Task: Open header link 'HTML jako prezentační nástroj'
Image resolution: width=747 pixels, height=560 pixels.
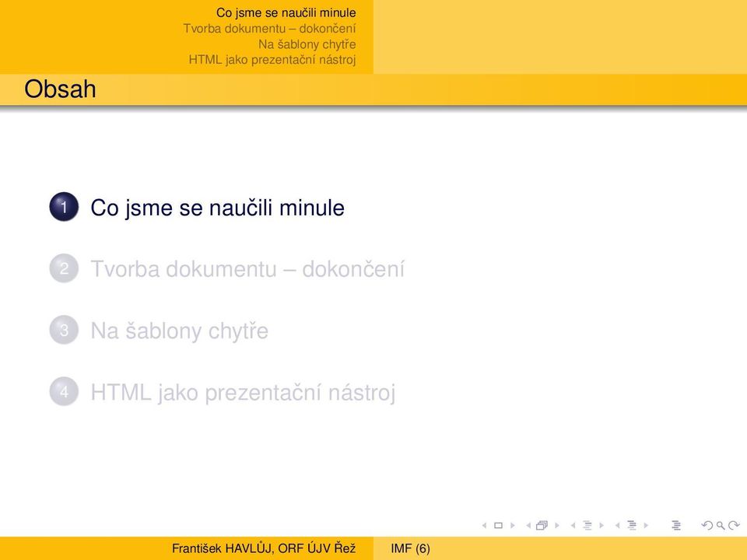Action: coord(272,60)
